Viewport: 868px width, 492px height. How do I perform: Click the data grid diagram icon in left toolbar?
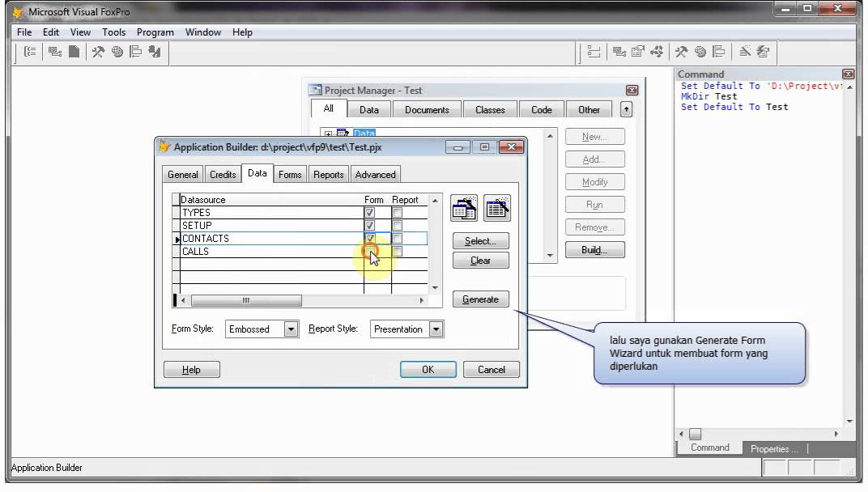55,52
